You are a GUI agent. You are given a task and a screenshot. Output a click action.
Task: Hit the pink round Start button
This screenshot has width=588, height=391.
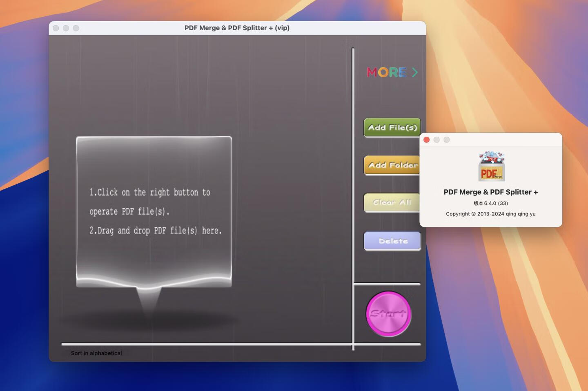388,314
